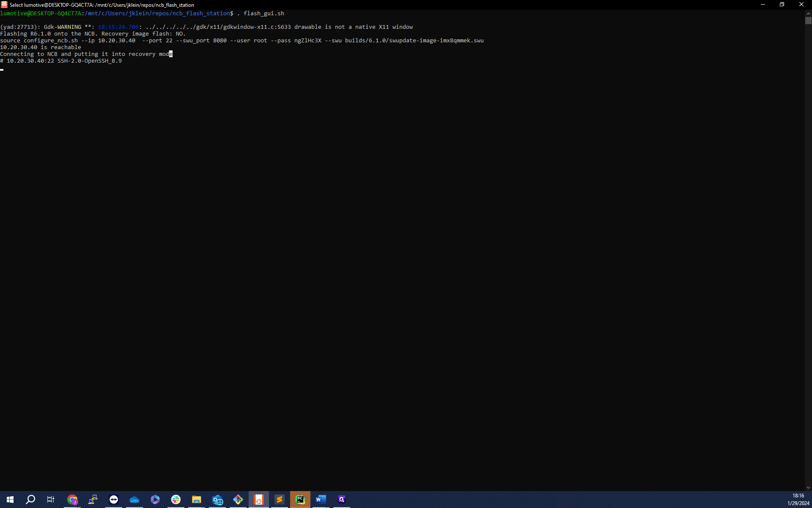812x508 pixels.
Task: Open Windows Search from the taskbar
Action: 30,500
